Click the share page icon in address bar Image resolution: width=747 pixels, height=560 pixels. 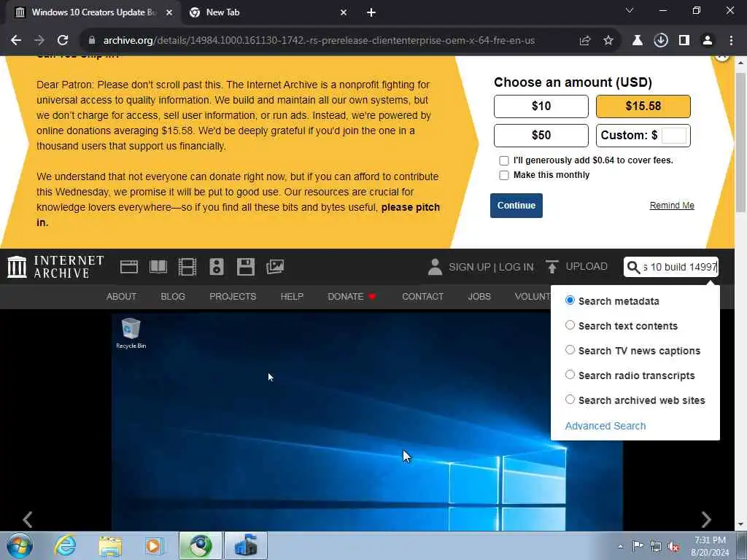(585, 41)
